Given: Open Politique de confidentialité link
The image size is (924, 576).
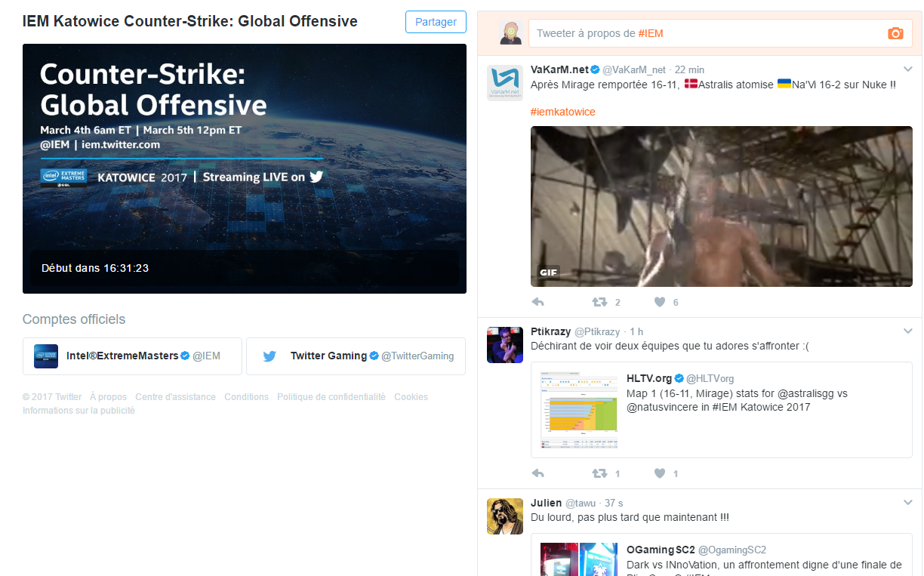Looking at the screenshot, I should pos(331,397).
